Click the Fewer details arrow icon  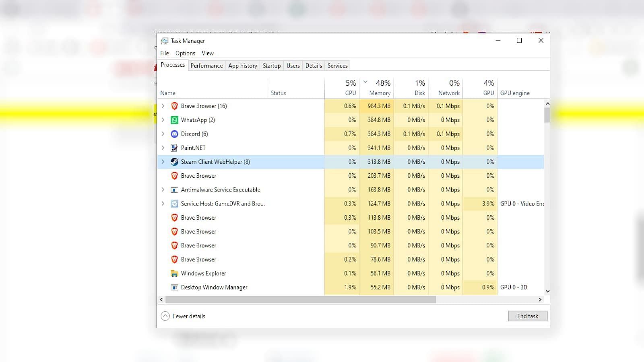coord(165,316)
